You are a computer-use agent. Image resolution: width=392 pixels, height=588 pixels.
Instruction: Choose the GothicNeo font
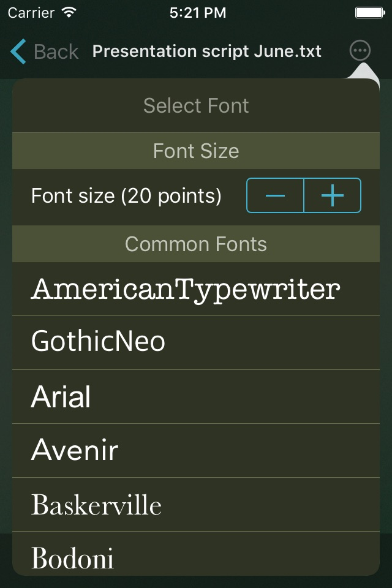point(196,343)
